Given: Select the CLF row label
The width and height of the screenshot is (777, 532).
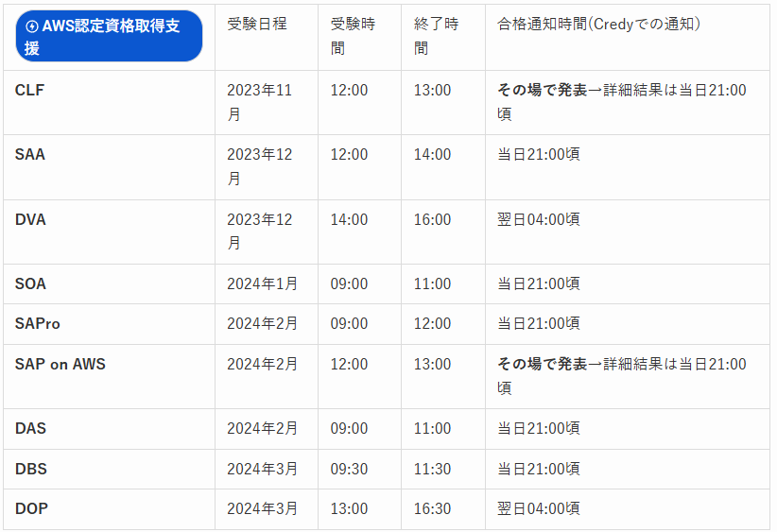Looking at the screenshot, I should click(x=29, y=90).
